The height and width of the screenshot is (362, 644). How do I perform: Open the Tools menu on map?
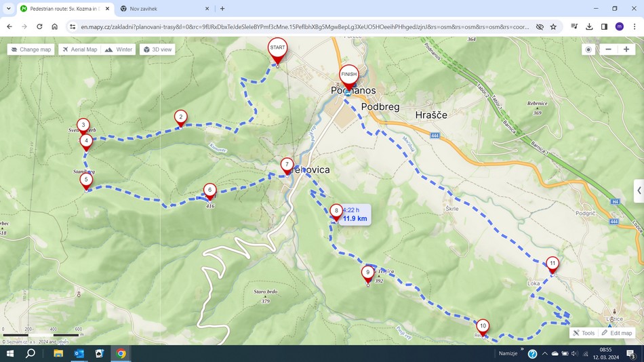click(583, 333)
